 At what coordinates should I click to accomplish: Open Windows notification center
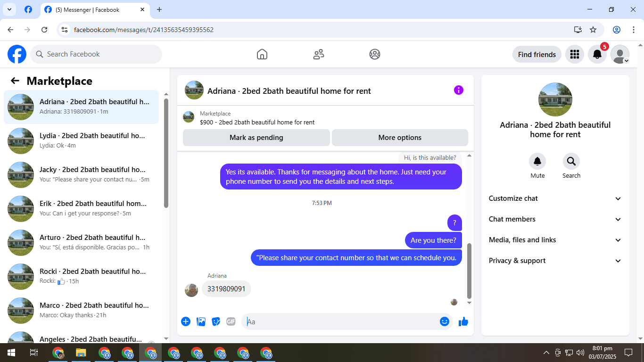628,353
